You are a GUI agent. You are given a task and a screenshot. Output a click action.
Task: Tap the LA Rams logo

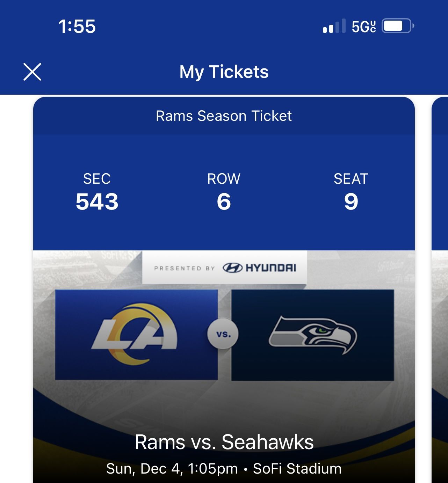click(x=136, y=334)
